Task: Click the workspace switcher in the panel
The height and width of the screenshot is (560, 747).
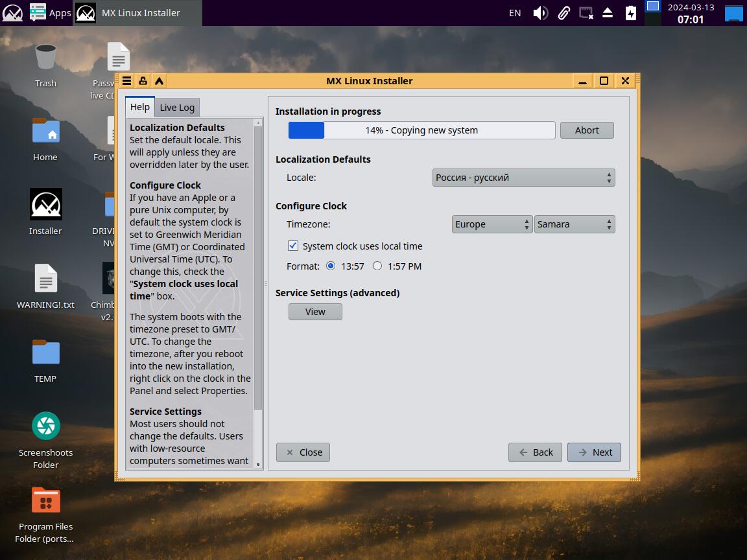Action: 653,13
